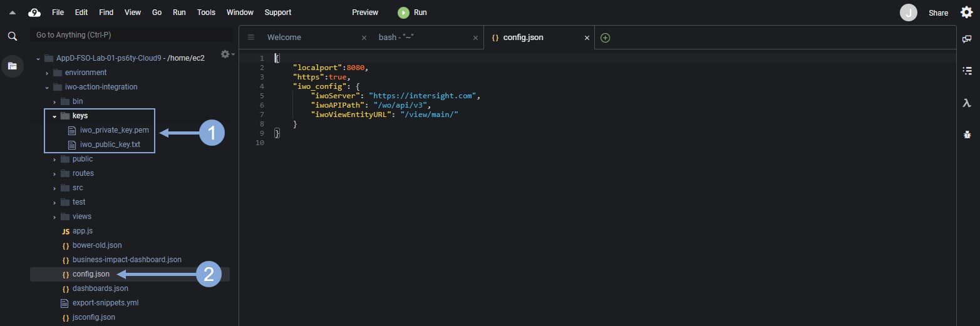980x326 pixels.
Task: Click the new tab plus icon
Action: click(x=605, y=38)
